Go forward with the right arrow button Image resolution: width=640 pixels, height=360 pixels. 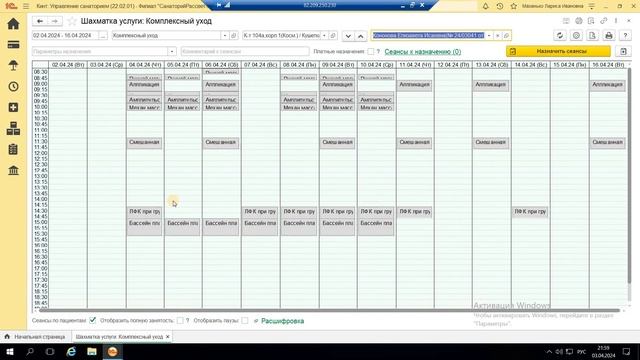point(55,21)
